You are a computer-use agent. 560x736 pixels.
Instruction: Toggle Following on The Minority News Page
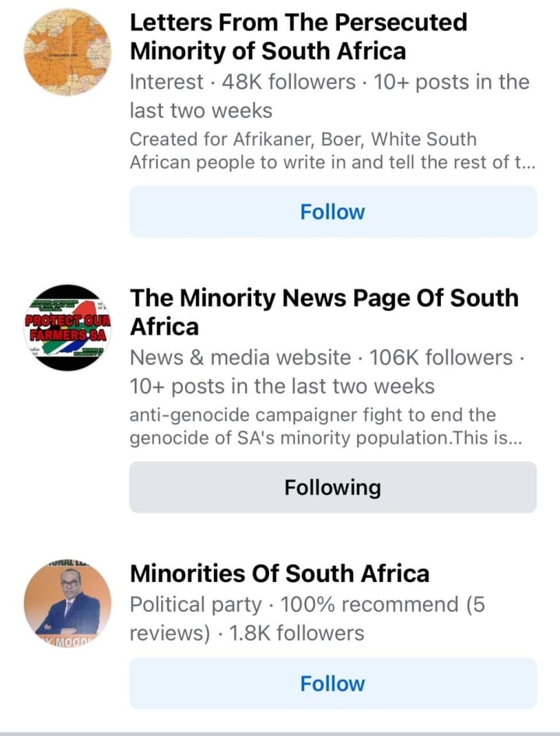click(x=333, y=487)
